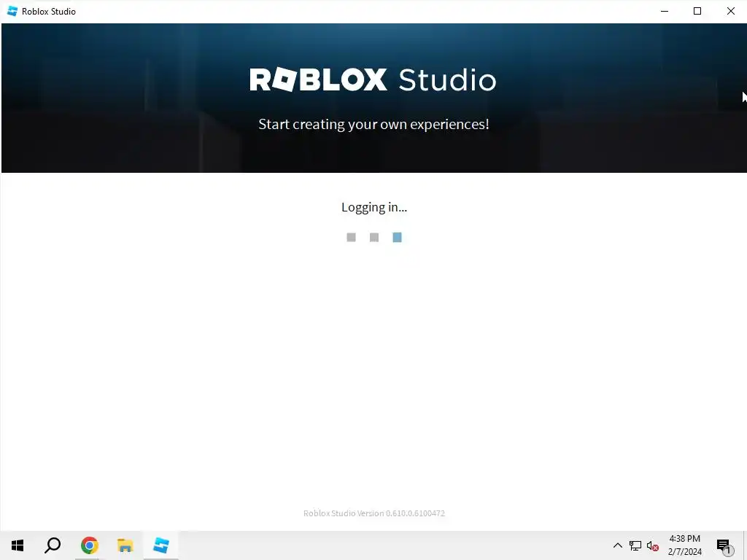This screenshot has width=747, height=560.
Task: Open the Windows Start menu
Action: click(18, 545)
